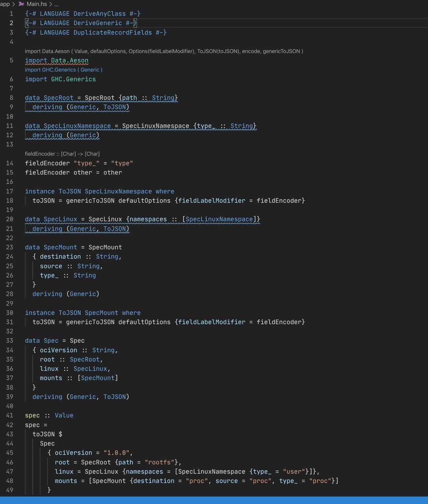
Task: Click root :: SpecRoot field
Action: click(x=71, y=359)
